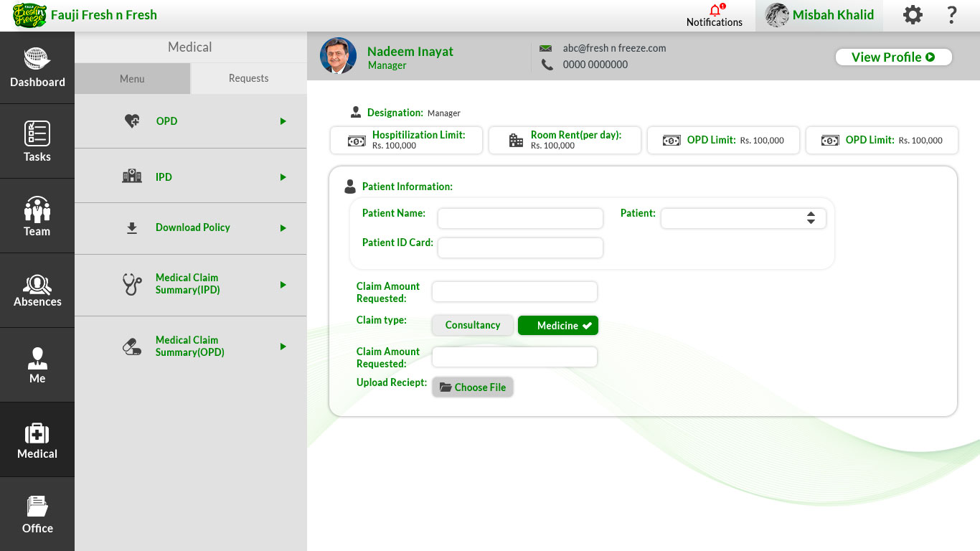
Task: Click the Patient Name input field
Action: pos(520,218)
